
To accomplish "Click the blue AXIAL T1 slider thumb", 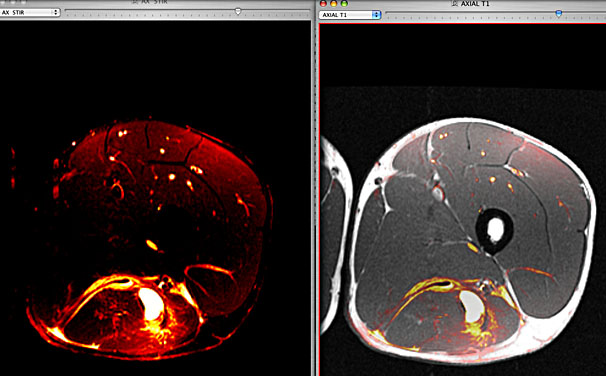I will (x=558, y=14).
